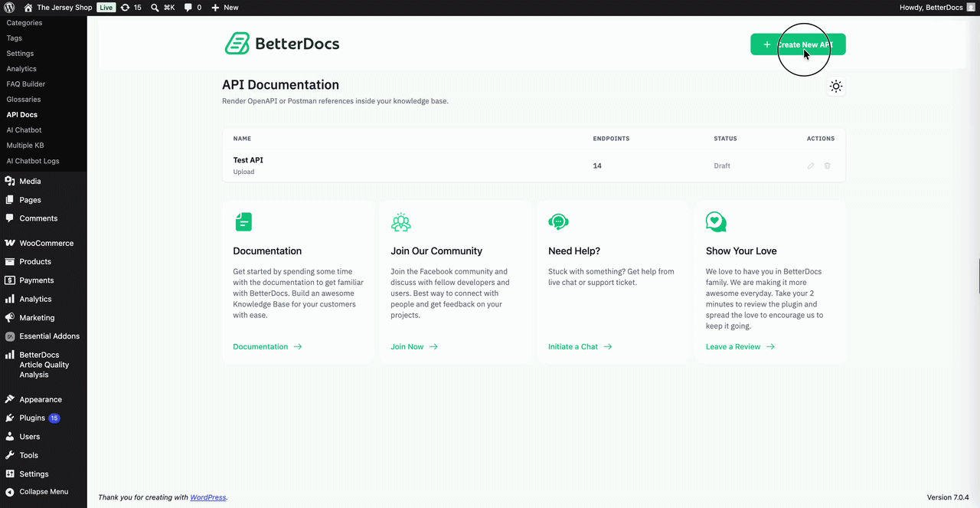Click the 14 endpoints value
This screenshot has width=980, height=508.
click(x=597, y=166)
